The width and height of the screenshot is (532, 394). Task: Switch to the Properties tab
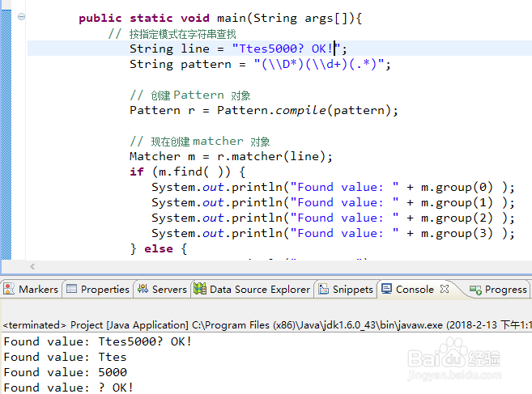pyautogui.click(x=98, y=289)
